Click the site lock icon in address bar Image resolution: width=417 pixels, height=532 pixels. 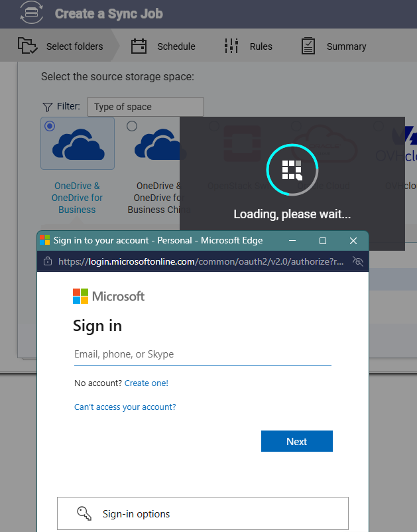(x=48, y=261)
